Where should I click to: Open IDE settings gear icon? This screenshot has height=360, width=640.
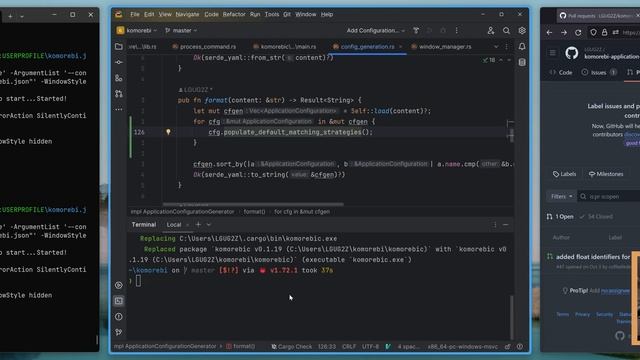point(522,31)
